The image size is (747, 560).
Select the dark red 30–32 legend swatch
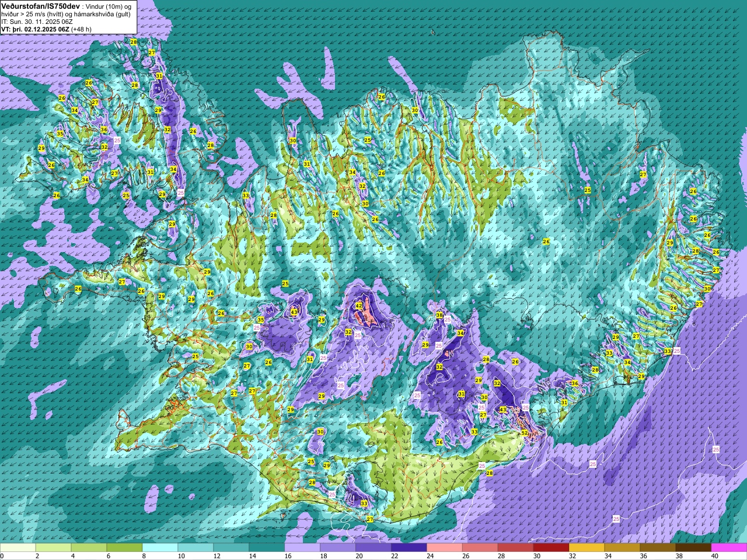click(x=552, y=548)
